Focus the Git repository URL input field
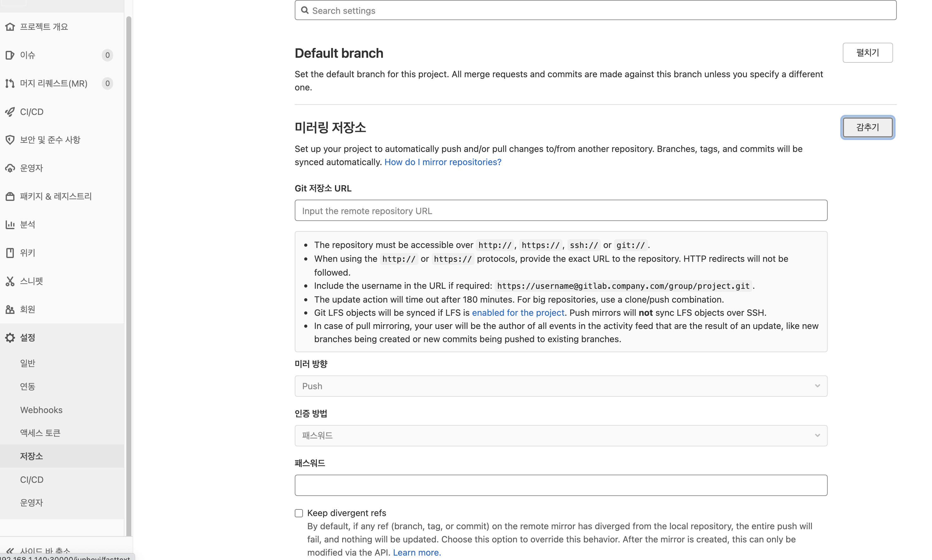 (561, 211)
